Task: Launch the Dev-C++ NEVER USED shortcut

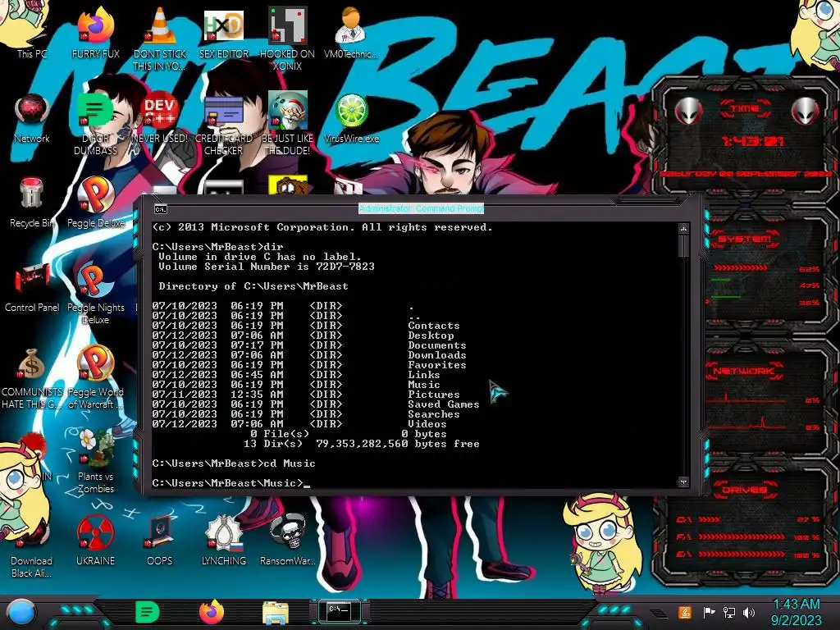Action: (160, 118)
